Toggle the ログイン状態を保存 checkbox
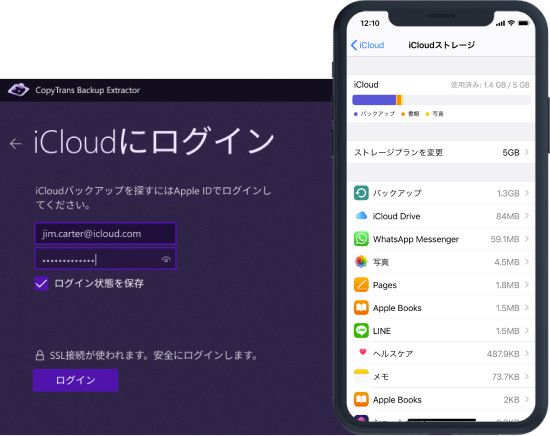 (x=41, y=283)
